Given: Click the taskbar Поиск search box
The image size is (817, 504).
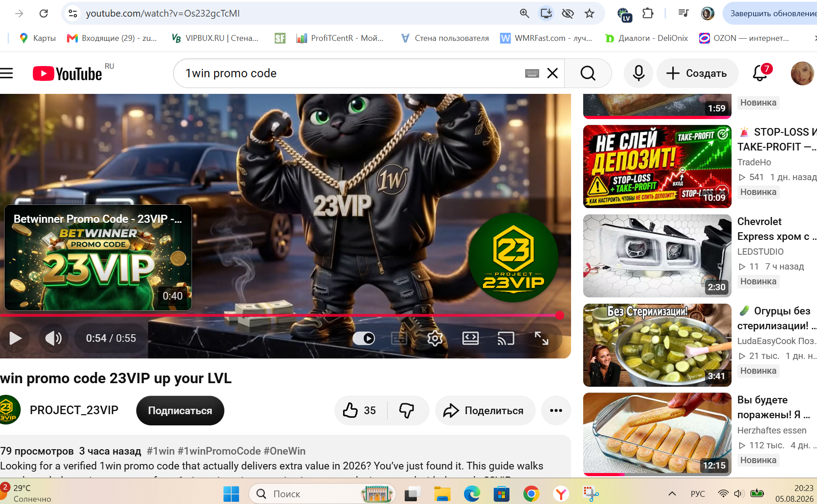Looking at the screenshot, I should [322, 494].
